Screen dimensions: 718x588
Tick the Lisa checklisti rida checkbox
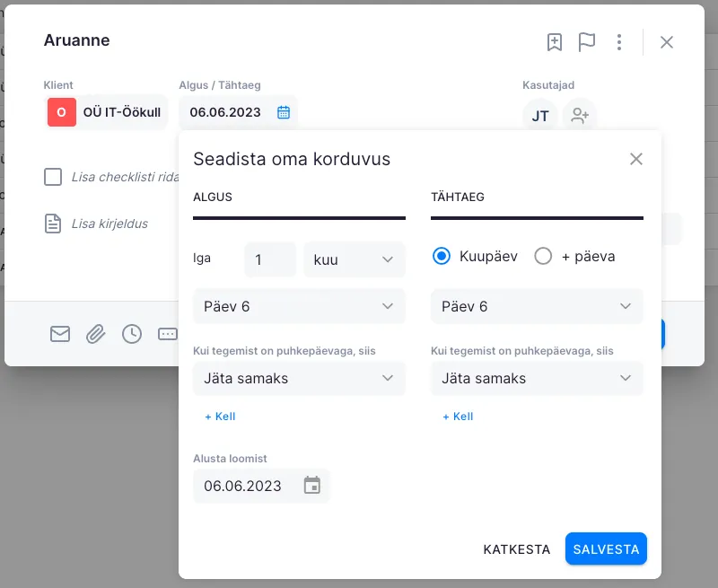(x=53, y=177)
